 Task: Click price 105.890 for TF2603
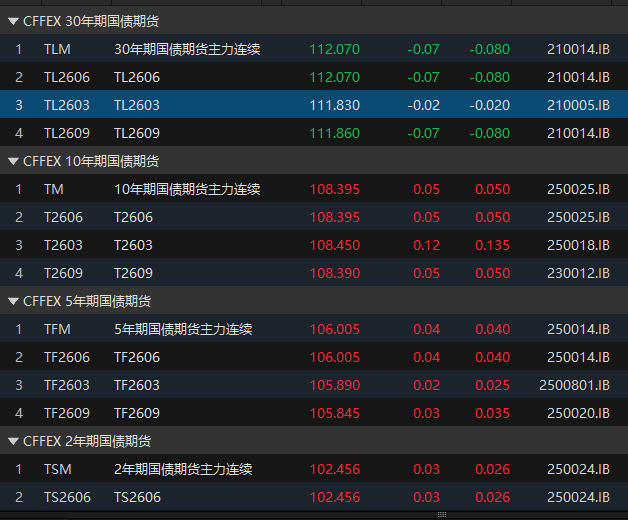click(335, 385)
